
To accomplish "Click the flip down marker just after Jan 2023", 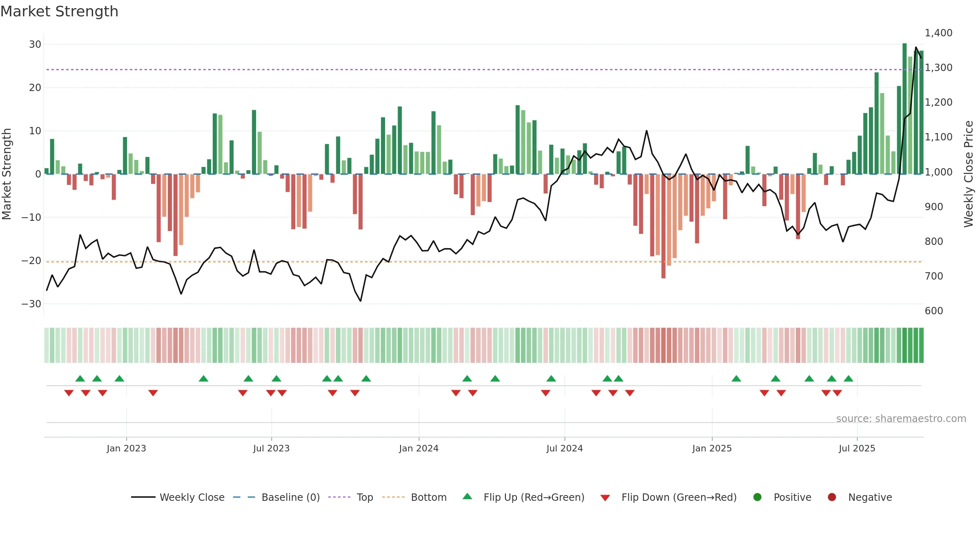I will coord(153,393).
